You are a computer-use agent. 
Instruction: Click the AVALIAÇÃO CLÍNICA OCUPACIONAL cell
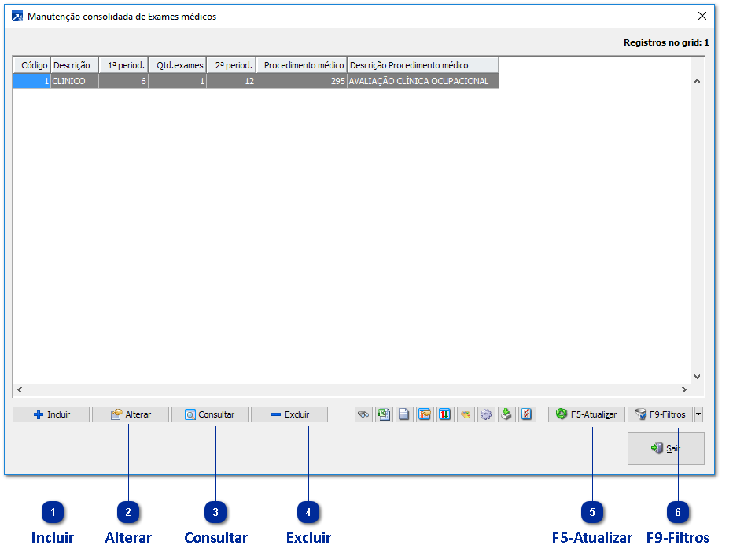click(423, 81)
